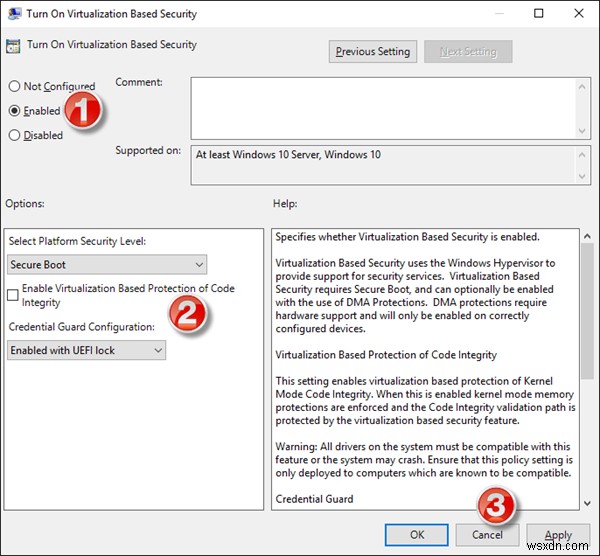Open the Secure Boot platform security dropdown
The height and width of the screenshot is (556, 600).
click(107, 264)
